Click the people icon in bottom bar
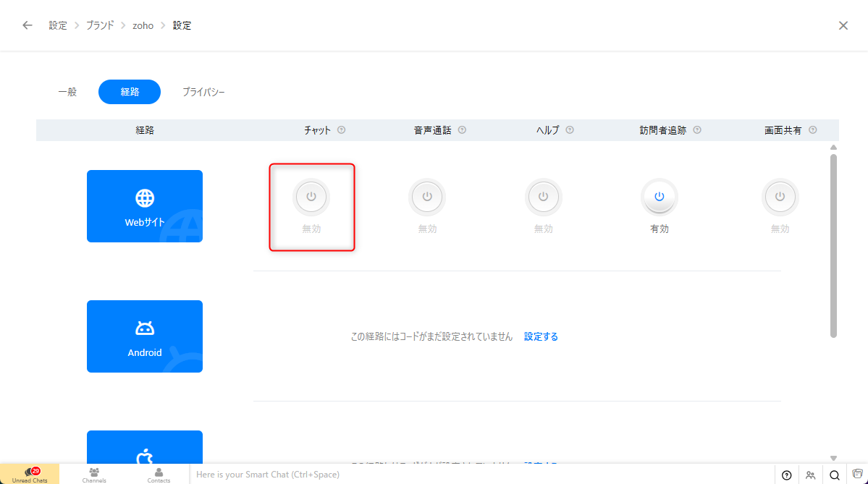The width and height of the screenshot is (868, 484). point(810,475)
